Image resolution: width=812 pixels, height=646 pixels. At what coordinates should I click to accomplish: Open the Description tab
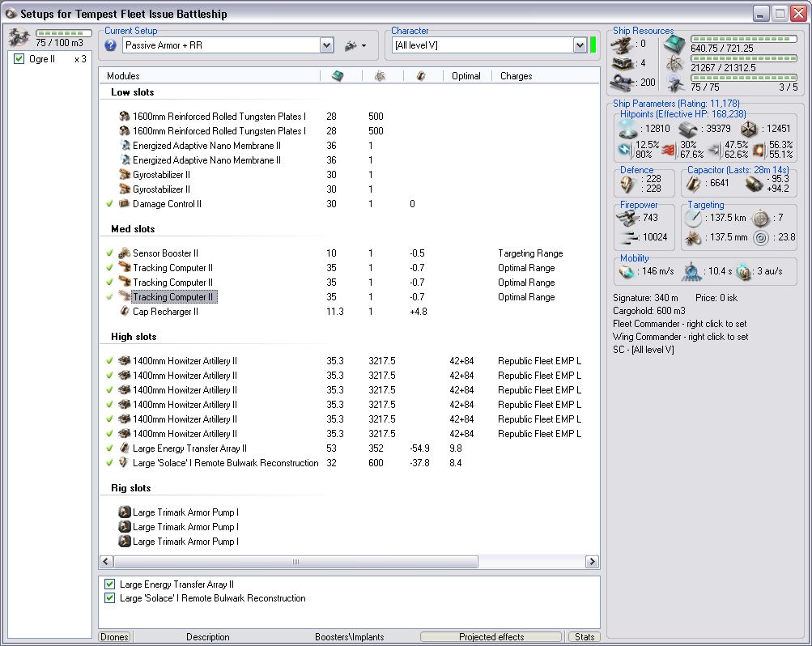208,636
